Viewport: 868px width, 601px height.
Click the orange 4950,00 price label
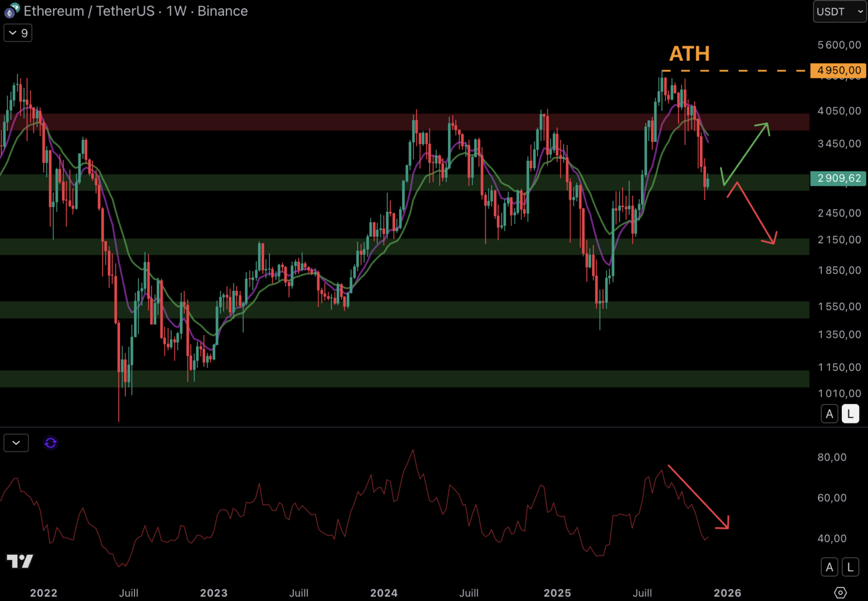838,71
